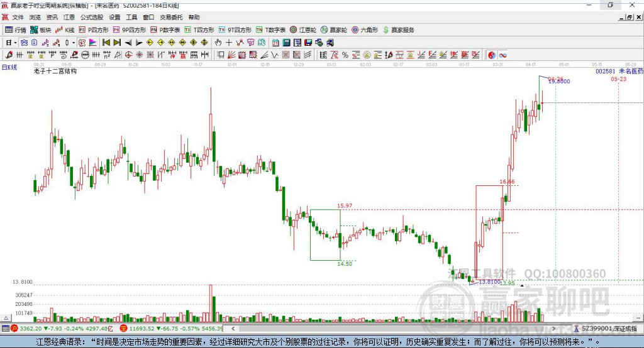Select the rectangle box drawing tool
Image resolution: width=644 pixels, height=348 pixels.
221,55
